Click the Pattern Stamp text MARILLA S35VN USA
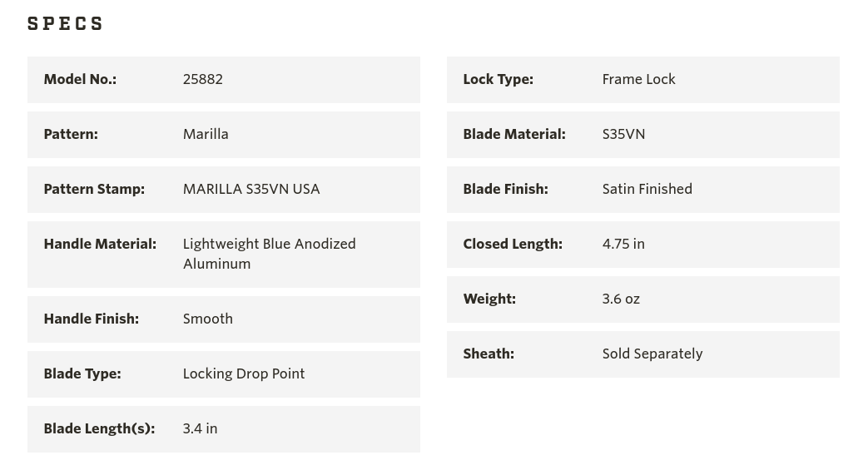Image resolution: width=868 pixels, height=470 pixels. pyautogui.click(x=251, y=190)
